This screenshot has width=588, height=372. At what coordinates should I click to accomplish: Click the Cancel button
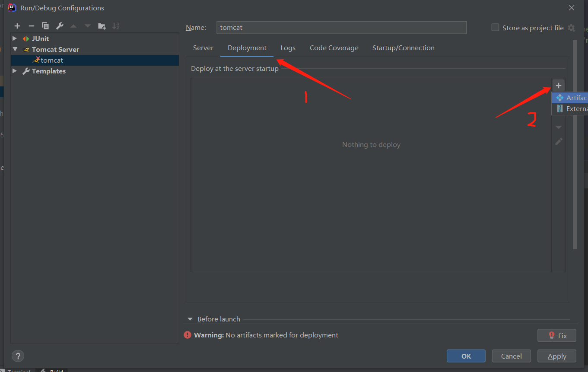[512, 356]
